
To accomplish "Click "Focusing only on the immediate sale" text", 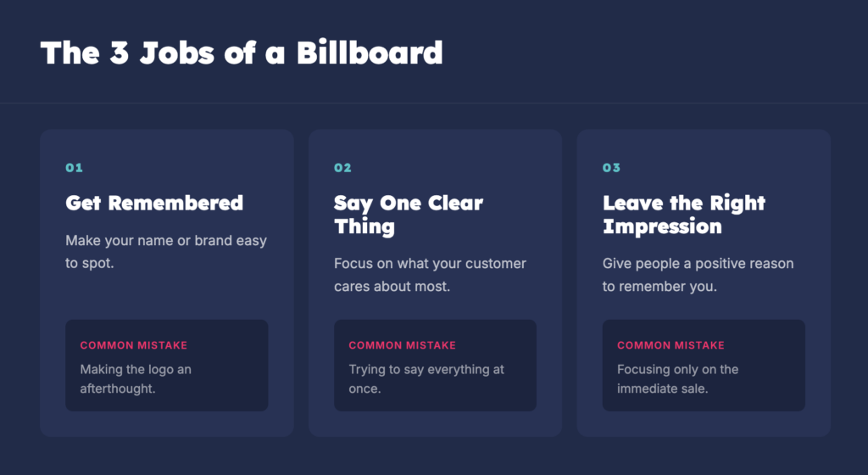I will [677, 378].
